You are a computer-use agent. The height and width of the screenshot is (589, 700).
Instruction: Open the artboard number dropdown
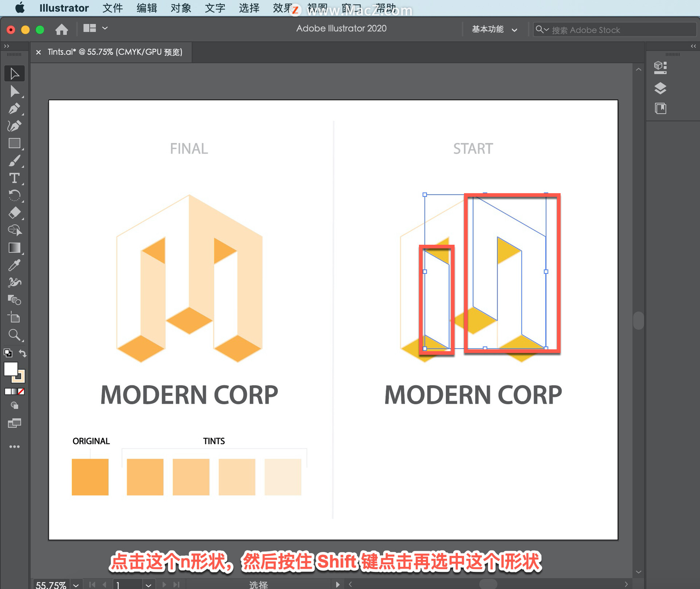coord(148,585)
